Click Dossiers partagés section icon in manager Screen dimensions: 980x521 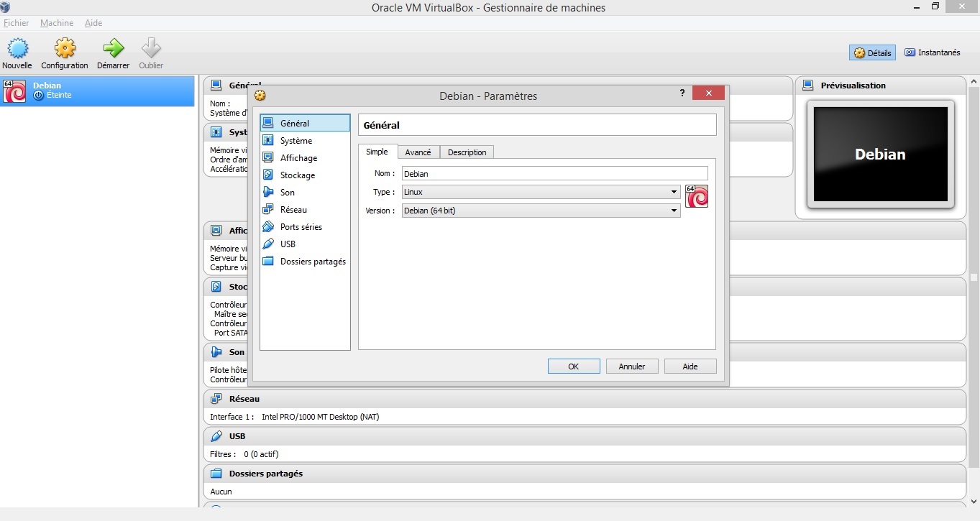click(216, 474)
